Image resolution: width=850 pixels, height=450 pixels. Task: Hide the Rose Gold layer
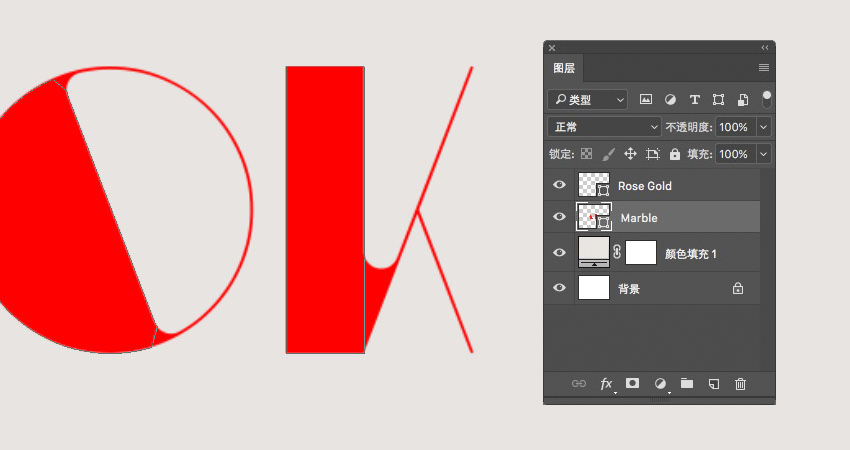click(559, 185)
